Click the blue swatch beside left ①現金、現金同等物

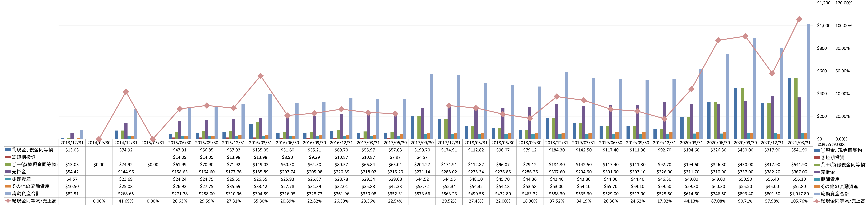8,150
